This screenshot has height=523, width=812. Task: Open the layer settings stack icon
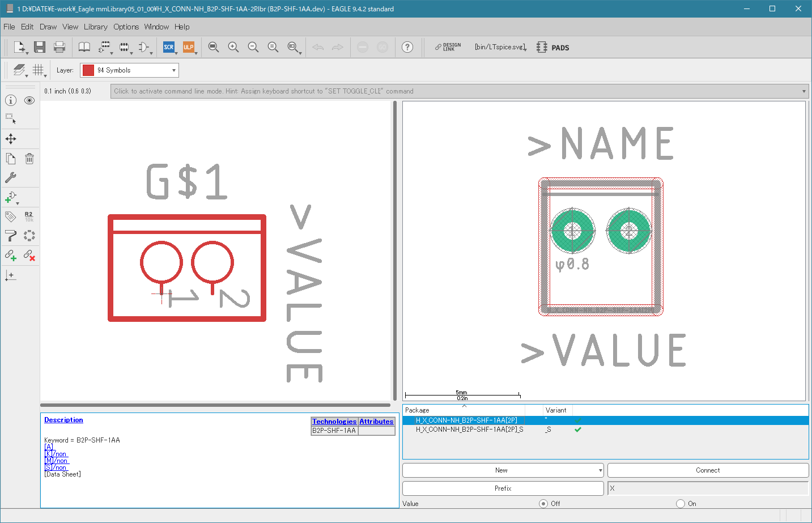pos(20,70)
